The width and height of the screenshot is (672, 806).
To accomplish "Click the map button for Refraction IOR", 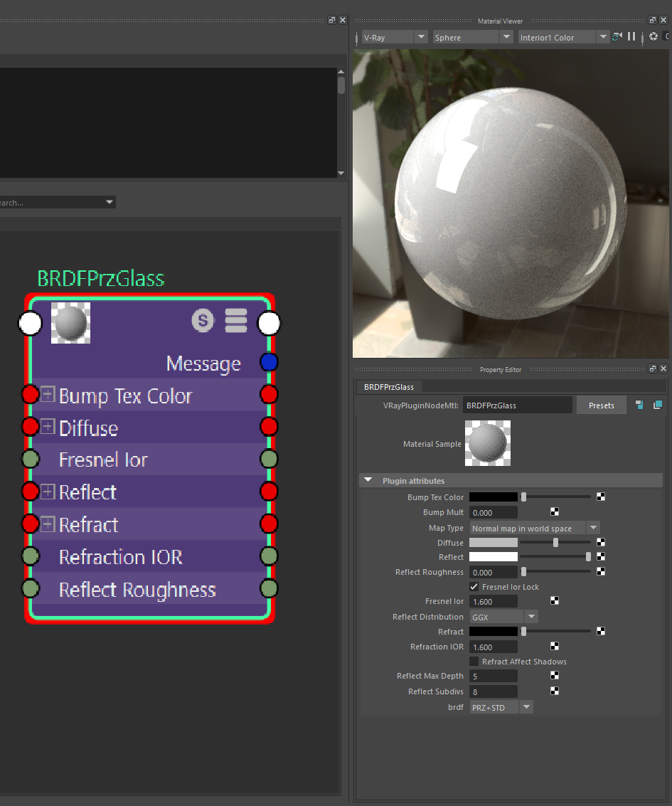I will tap(555, 646).
